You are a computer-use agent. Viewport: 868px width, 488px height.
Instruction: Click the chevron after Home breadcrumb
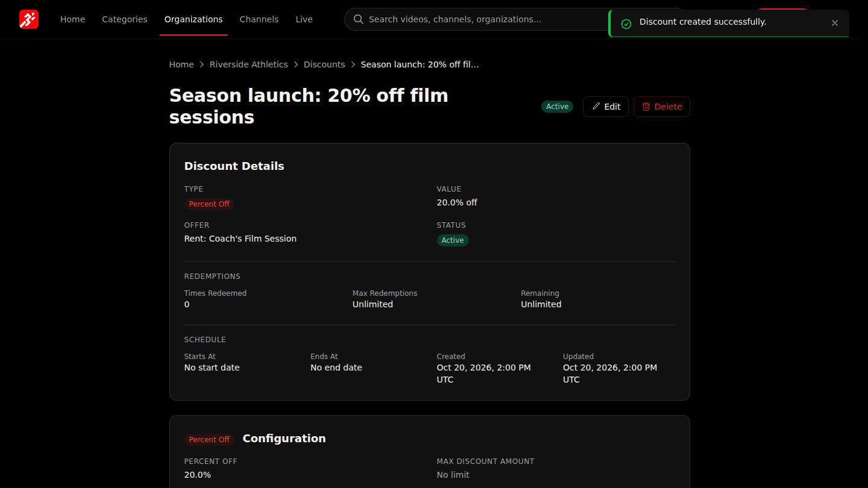pos(202,64)
